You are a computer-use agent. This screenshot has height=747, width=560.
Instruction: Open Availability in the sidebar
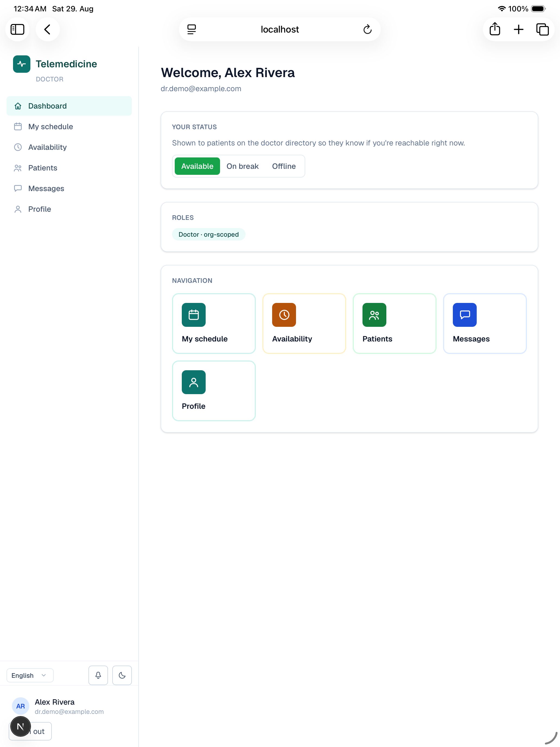click(69, 147)
